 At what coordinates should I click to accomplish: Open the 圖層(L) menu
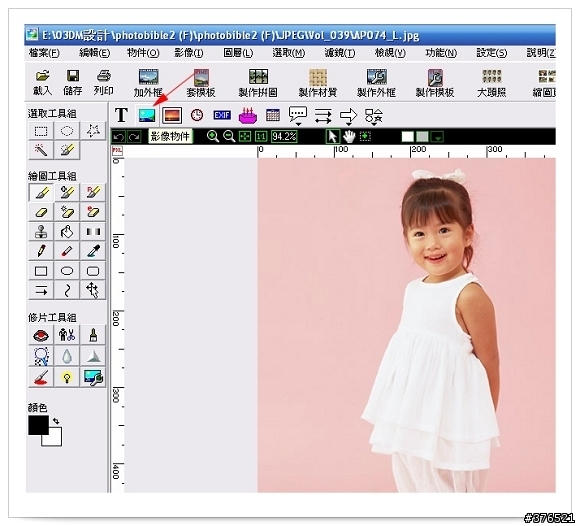[x=238, y=53]
